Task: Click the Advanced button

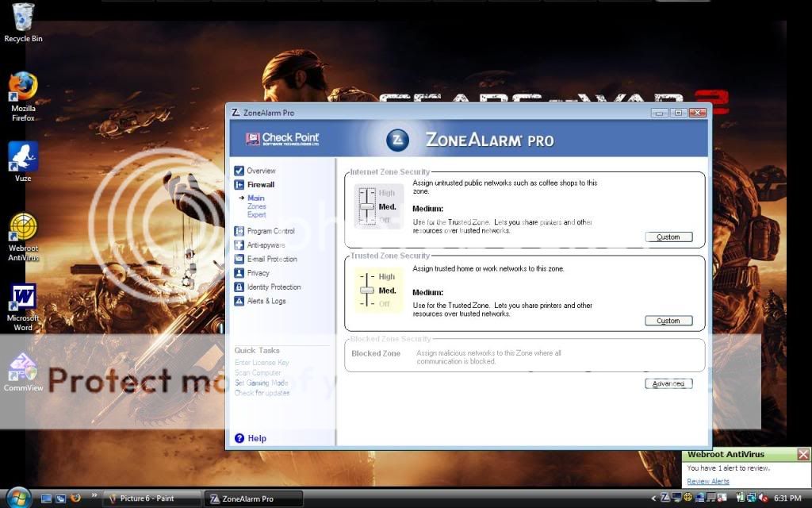Action: (668, 383)
